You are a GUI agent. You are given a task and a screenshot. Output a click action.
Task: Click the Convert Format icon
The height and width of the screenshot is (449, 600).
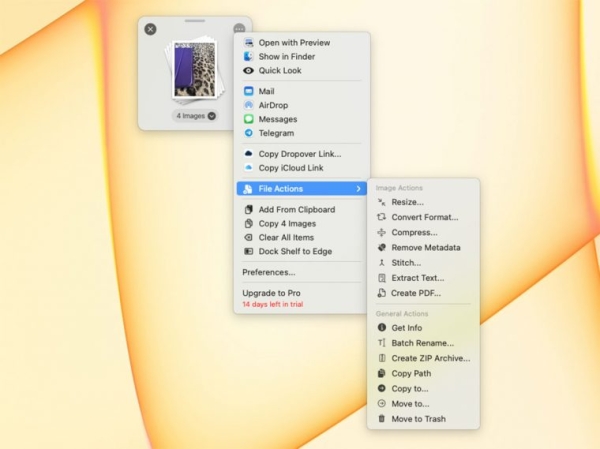coord(382,217)
